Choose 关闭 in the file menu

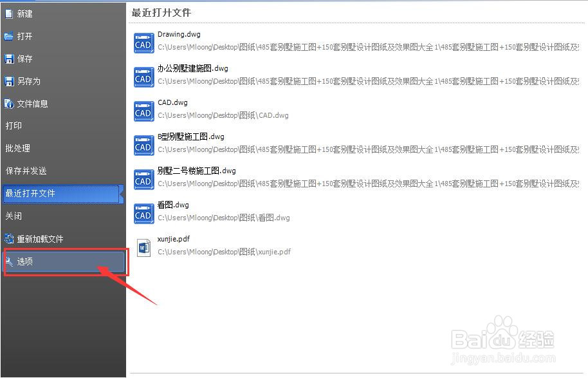[63, 216]
